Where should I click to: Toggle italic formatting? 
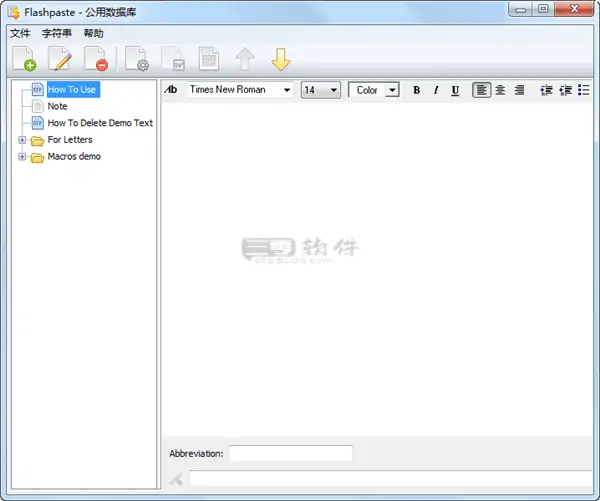[435, 90]
